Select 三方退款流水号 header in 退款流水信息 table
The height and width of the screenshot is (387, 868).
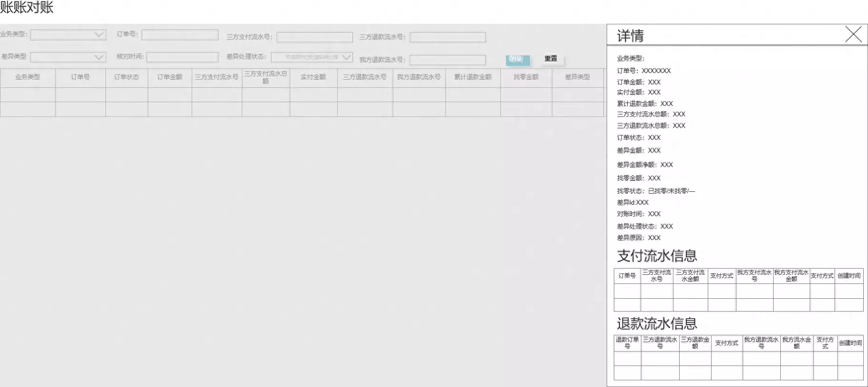point(660,343)
